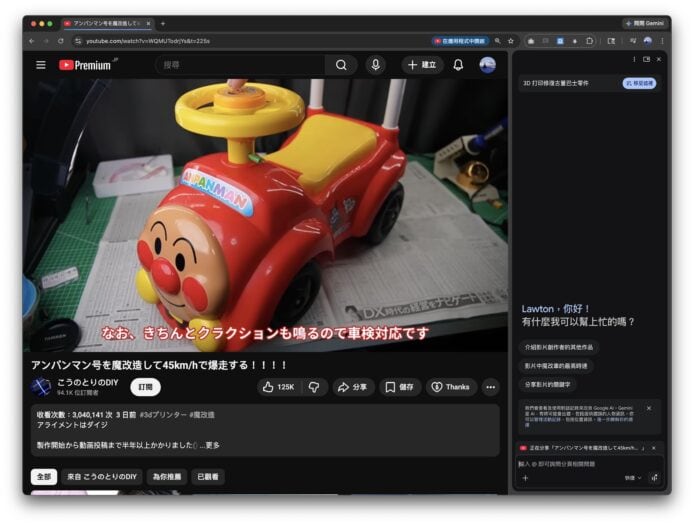Select 來自 こうのとりのDIY filter chip
Viewport: 694px width, 525px height.
tap(102, 477)
